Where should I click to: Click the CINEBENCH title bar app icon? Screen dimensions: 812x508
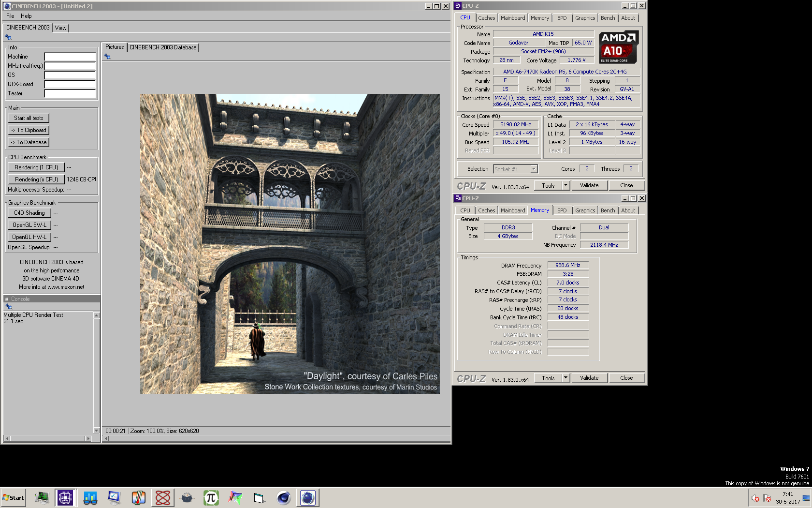[x=7, y=6]
